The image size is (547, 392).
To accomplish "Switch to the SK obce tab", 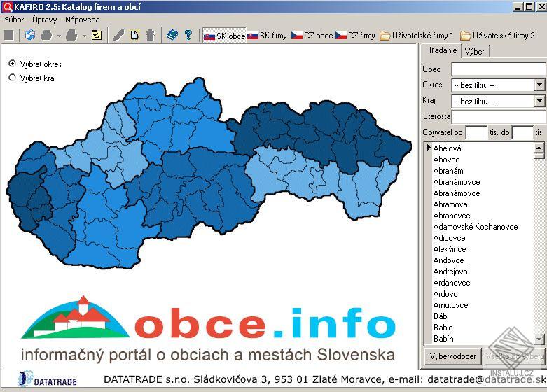I will (x=224, y=36).
